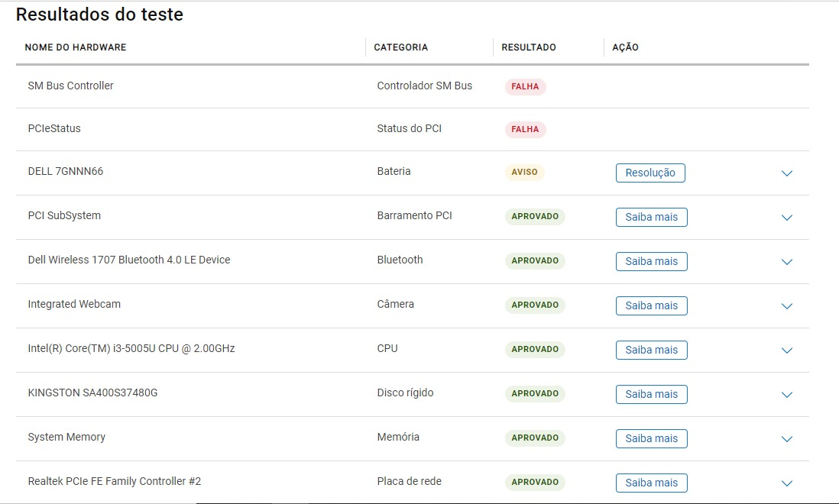Open Saiba mais for Bluetooth device
839x504 pixels.
point(651,261)
